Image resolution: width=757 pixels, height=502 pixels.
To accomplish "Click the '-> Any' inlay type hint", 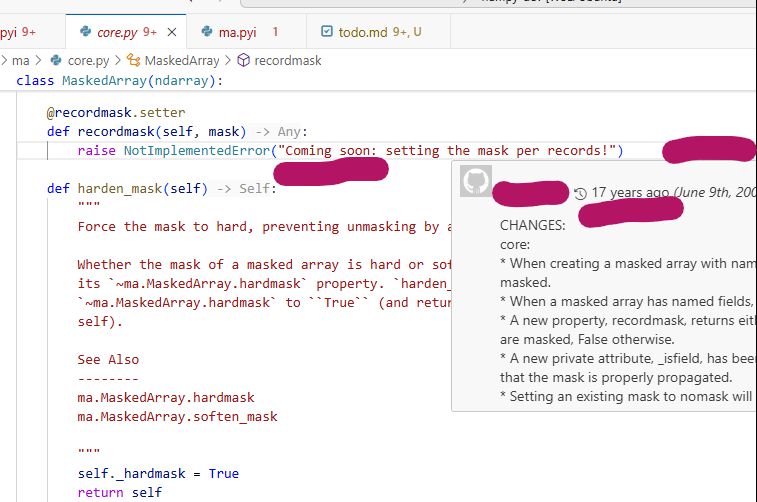I will point(278,132).
